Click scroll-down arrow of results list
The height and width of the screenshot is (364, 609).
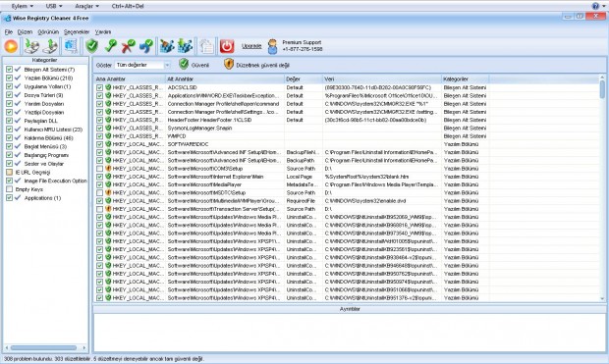[x=602, y=299]
